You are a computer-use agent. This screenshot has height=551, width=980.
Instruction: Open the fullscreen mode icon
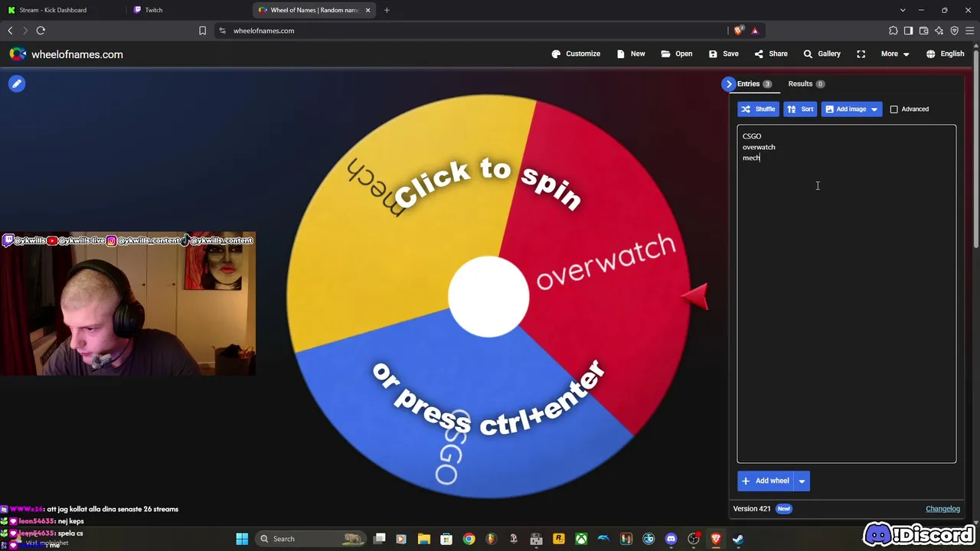pos(861,54)
